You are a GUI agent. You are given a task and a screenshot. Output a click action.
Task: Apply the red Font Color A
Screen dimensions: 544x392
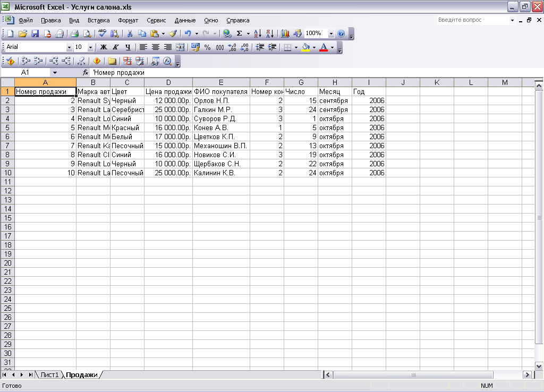point(324,47)
